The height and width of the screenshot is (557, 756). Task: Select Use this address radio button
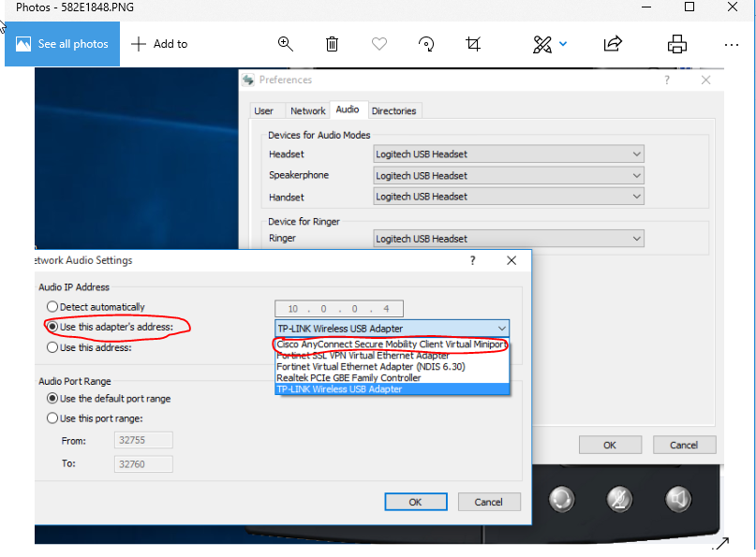(52, 347)
